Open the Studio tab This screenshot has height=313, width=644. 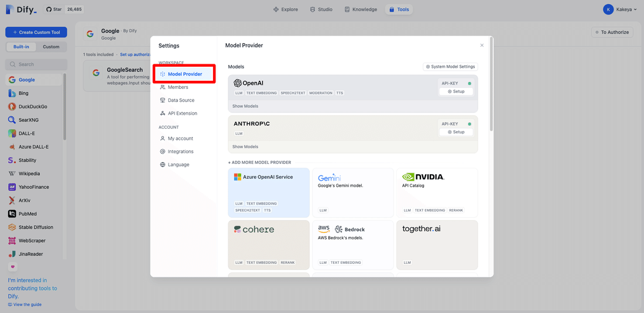[x=321, y=9]
